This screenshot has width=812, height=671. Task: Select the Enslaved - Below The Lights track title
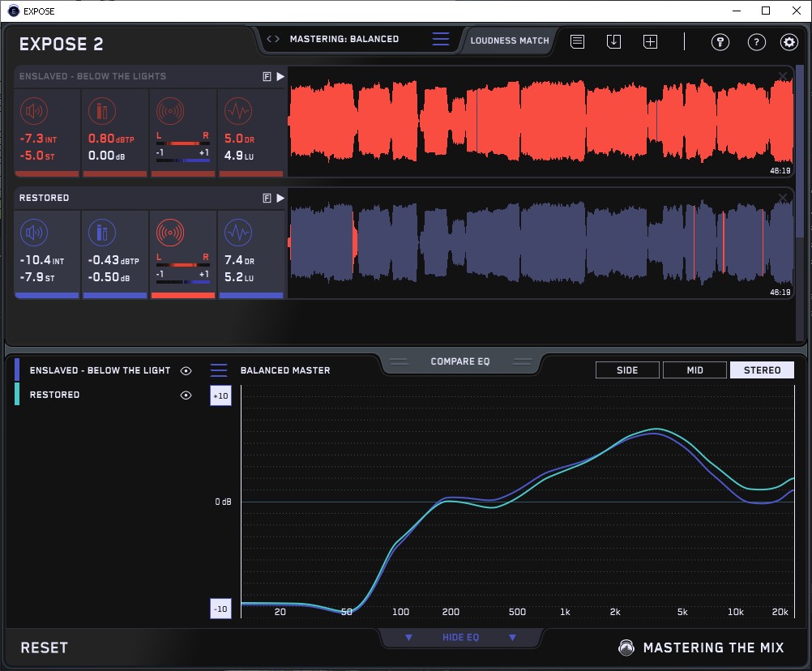[92, 76]
